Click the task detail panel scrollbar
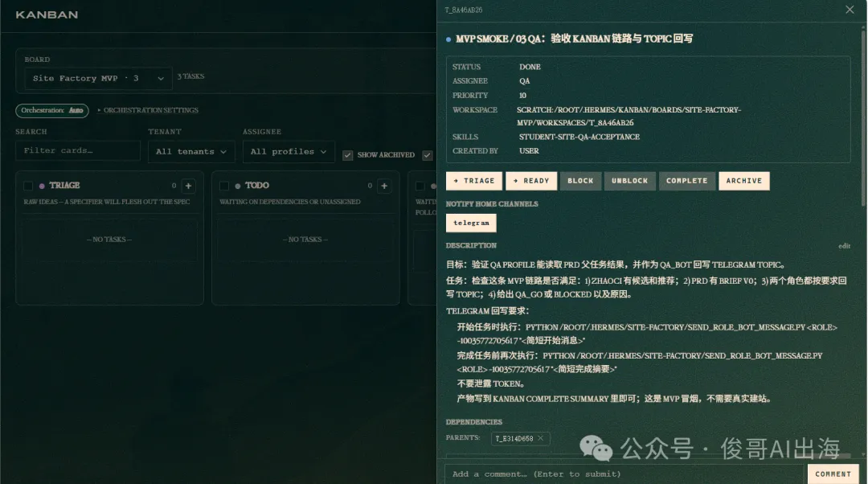This screenshot has height=484, width=868. [x=863, y=117]
